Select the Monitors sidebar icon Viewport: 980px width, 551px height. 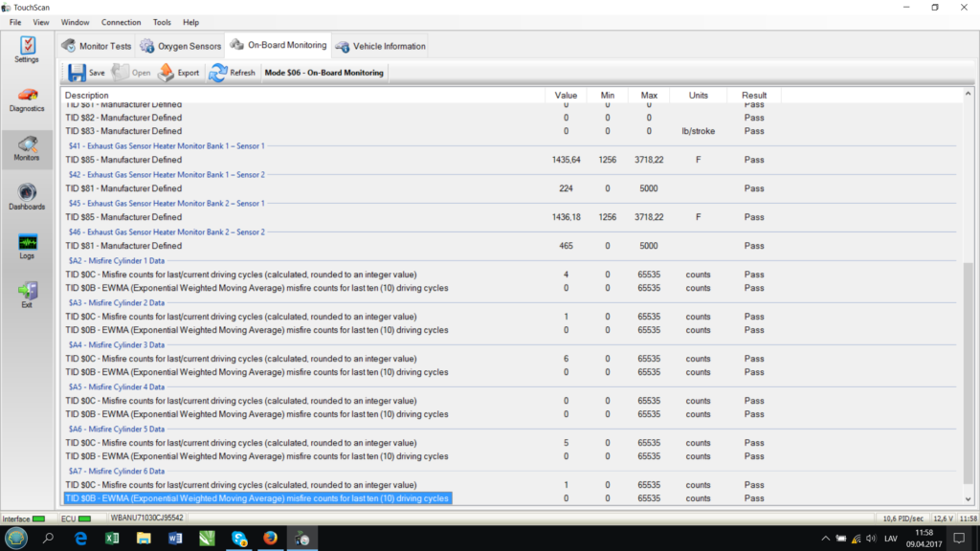pos(27,148)
